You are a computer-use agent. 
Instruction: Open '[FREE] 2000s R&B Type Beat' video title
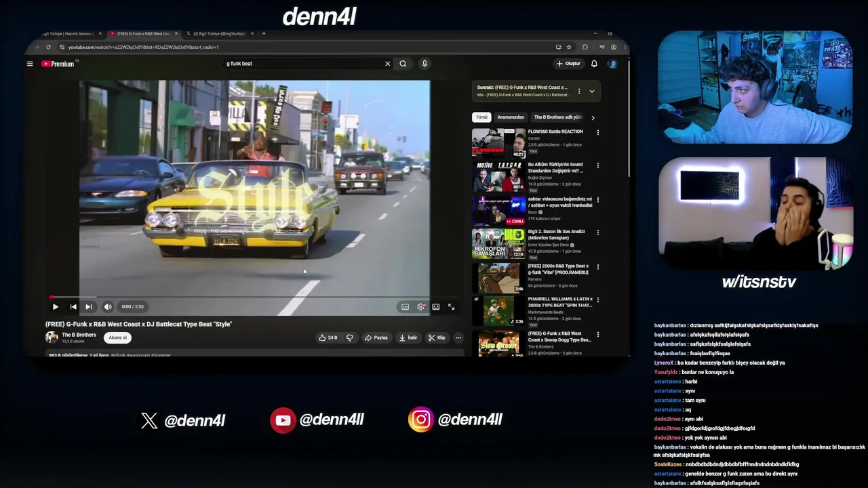(x=558, y=269)
